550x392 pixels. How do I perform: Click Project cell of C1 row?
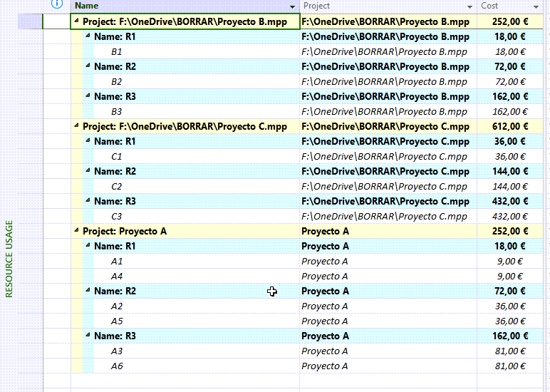[x=388, y=157]
